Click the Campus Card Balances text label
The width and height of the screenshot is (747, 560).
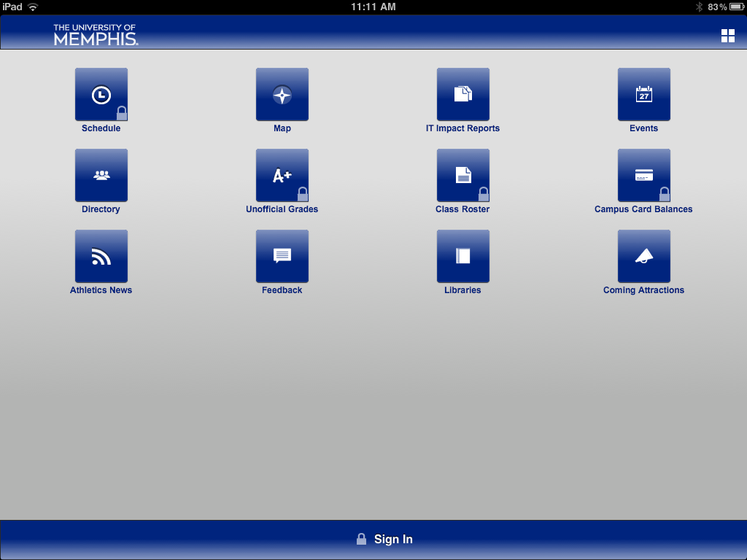[x=643, y=209]
